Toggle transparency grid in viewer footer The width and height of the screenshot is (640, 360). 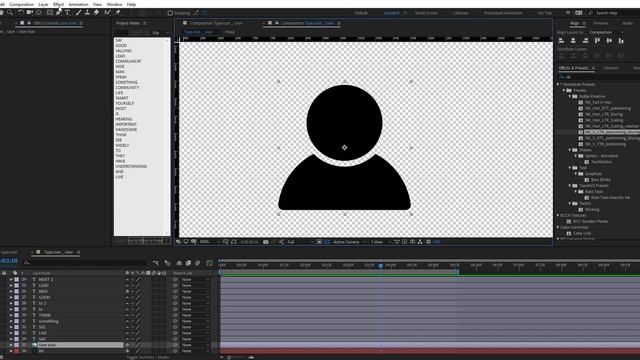(327, 242)
